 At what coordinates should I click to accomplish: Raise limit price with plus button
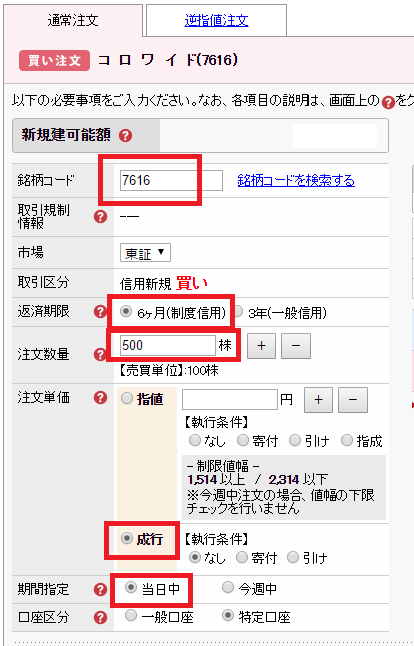(318, 400)
